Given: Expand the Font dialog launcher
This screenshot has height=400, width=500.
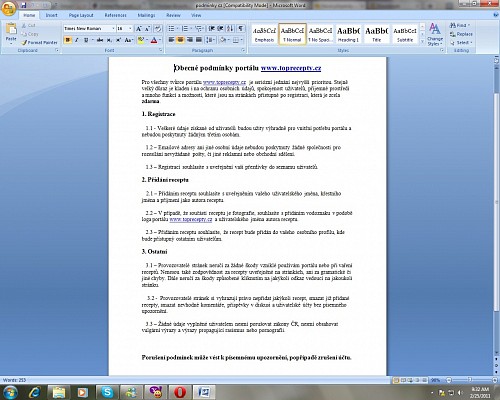Looking at the screenshot, I should [161, 50].
